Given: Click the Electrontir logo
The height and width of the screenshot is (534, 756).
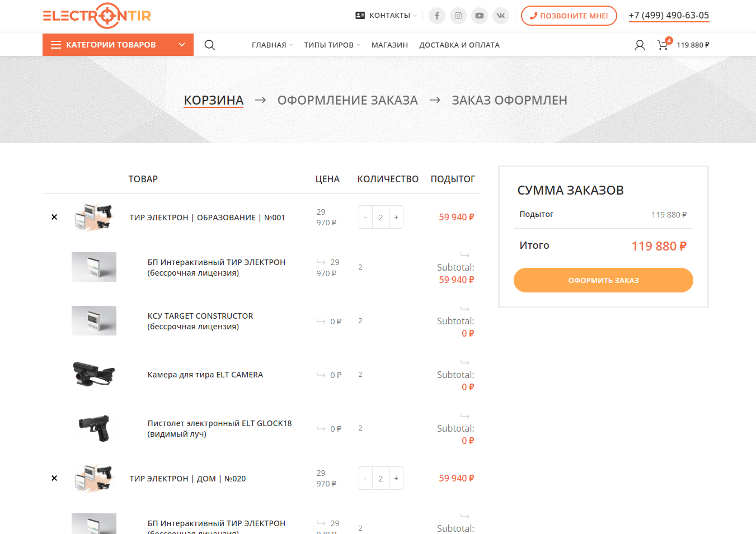Looking at the screenshot, I should click(97, 16).
